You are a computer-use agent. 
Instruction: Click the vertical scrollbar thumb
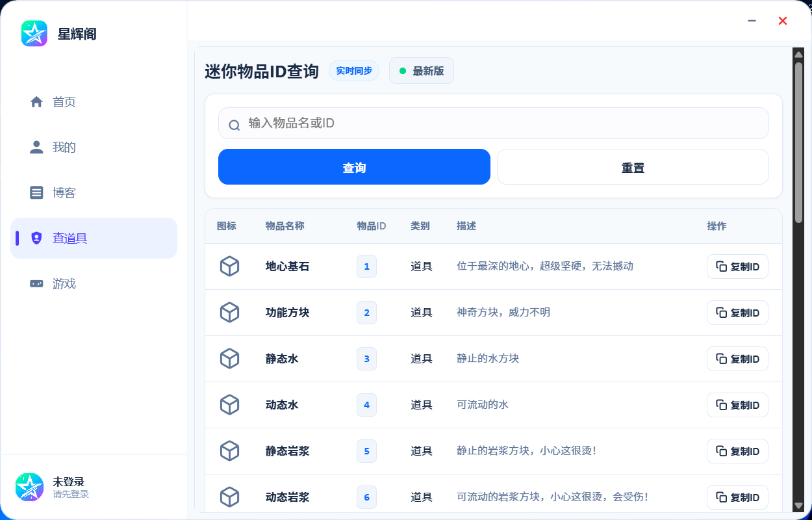point(798,142)
